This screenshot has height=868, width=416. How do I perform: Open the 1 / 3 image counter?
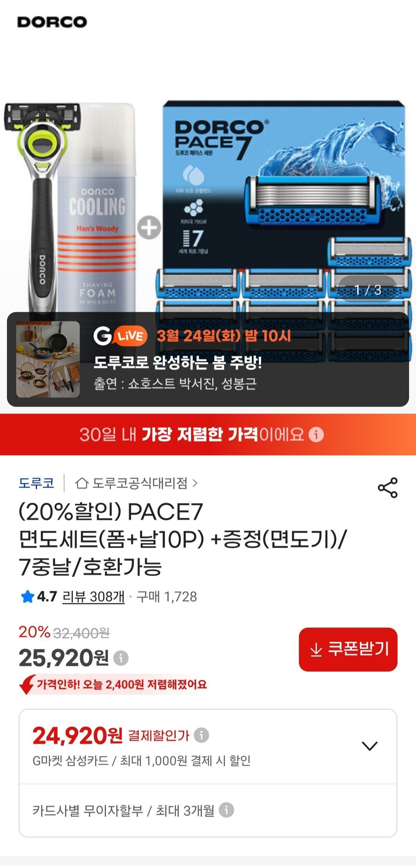click(x=367, y=289)
